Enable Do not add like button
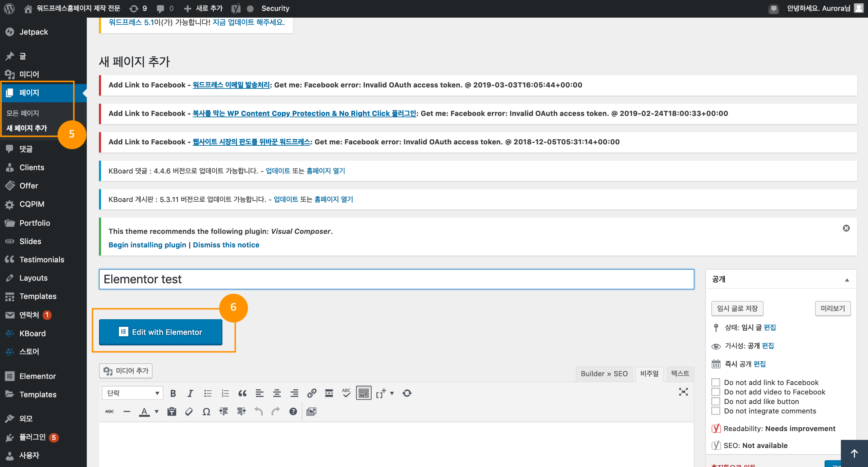868x467 pixels. (716, 401)
